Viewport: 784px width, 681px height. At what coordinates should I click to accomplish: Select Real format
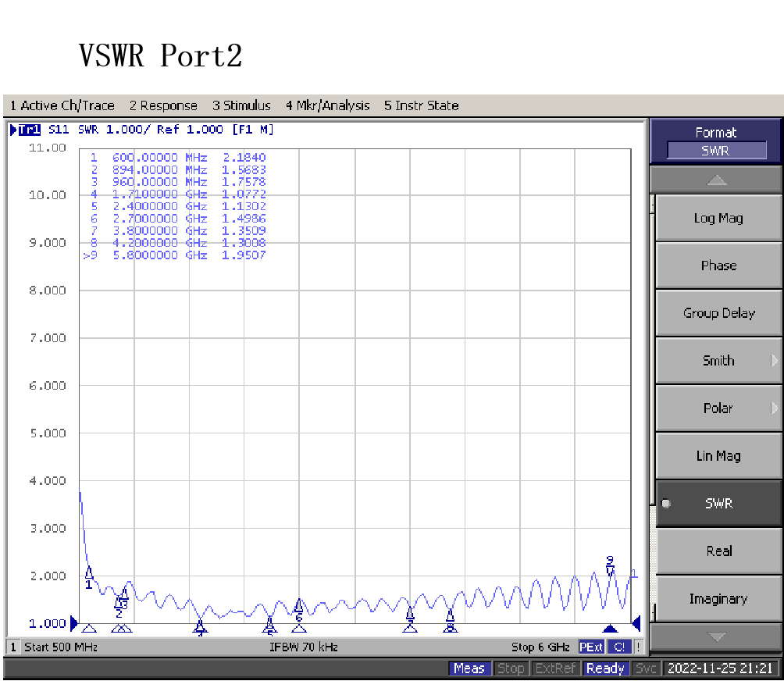pos(718,551)
